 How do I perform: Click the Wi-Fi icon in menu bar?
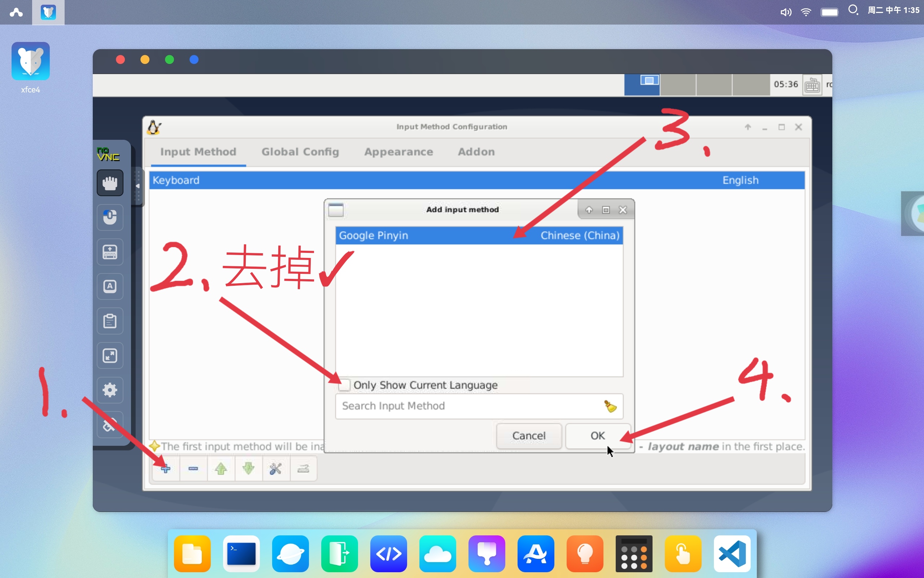click(806, 12)
